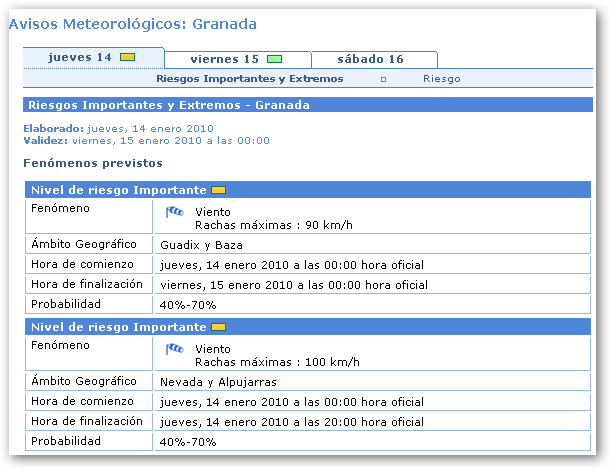Open the Riesgo link
The image size is (610, 469).
point(442,78)
